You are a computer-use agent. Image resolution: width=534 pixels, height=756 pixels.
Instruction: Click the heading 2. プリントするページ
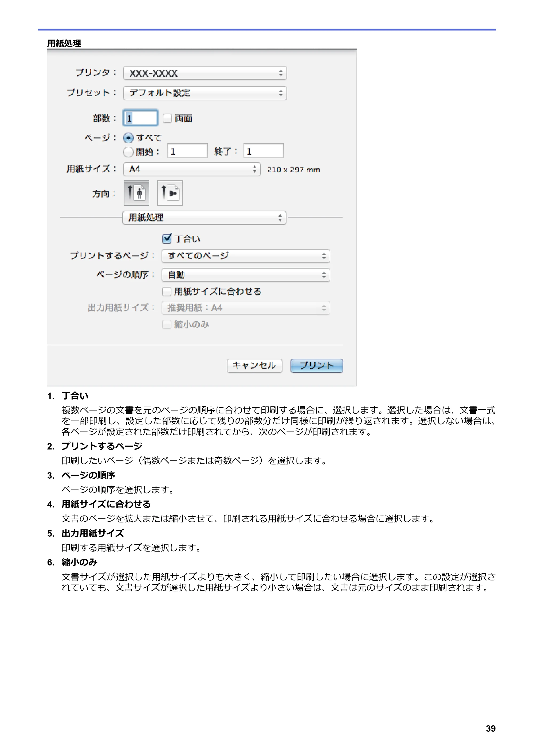point(95,446)
